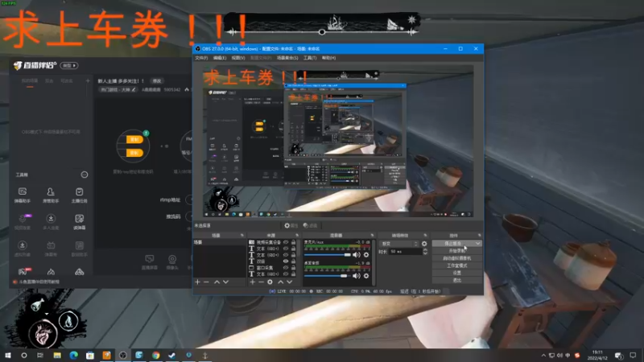The height and width of the screenshot is (362, 644).
Task: Toggle visibility of fourth source row in OBS
Action: tap(286, 261)
